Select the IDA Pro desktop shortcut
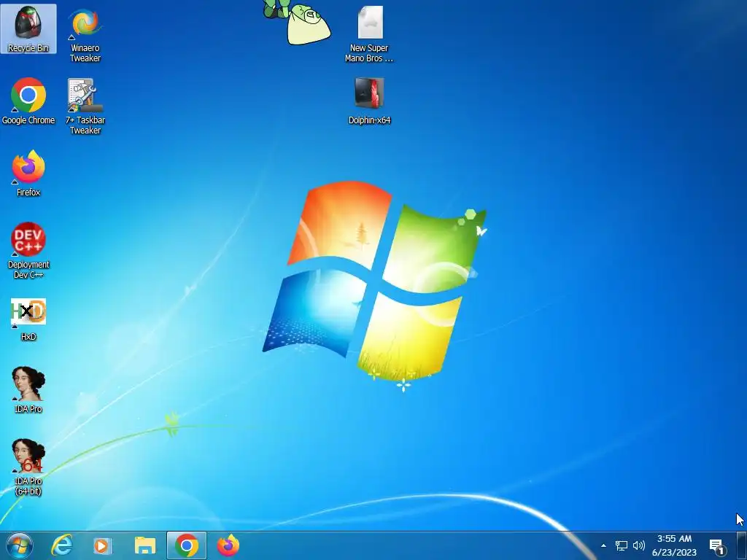The width and height of the screenshot is (747, 560). click(x=28, y=389)
